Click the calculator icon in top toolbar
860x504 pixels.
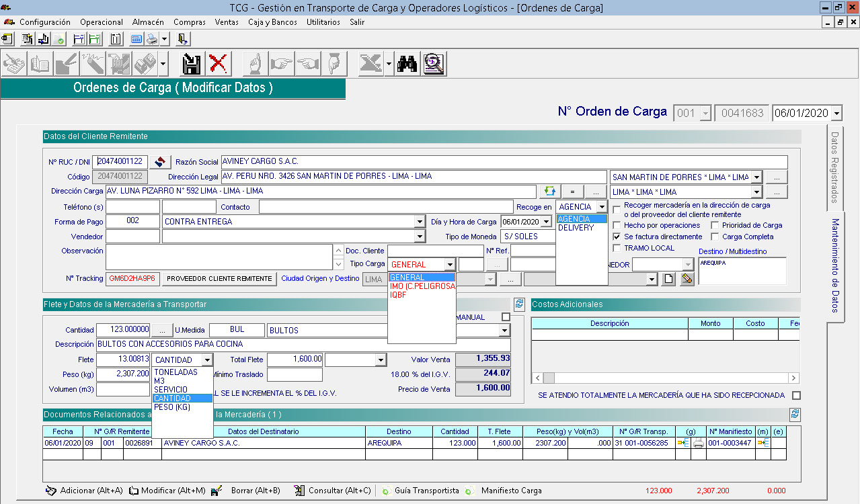[136, 38]
